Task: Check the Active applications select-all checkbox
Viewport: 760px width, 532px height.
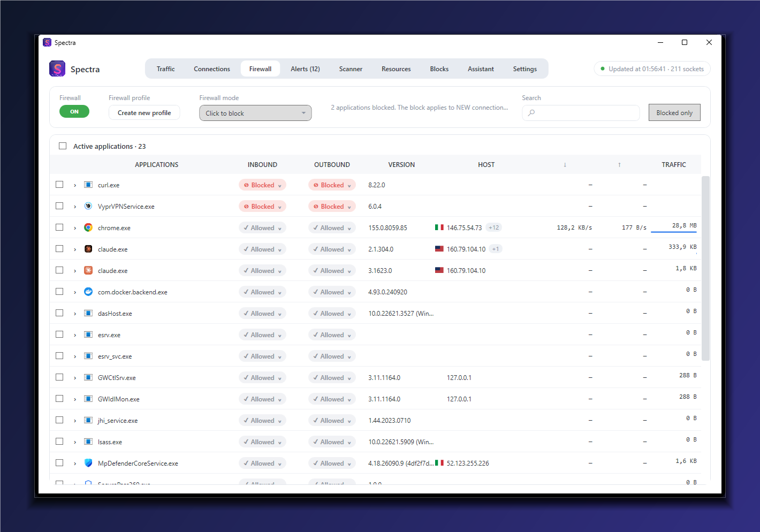Action: (63, 146)
